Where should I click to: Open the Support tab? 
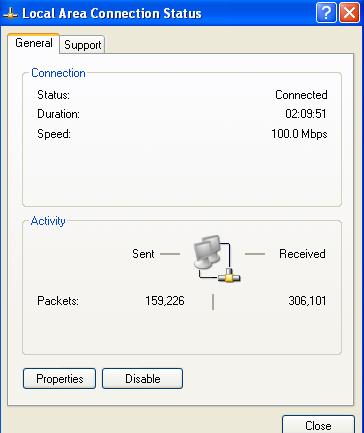[82, 45]
